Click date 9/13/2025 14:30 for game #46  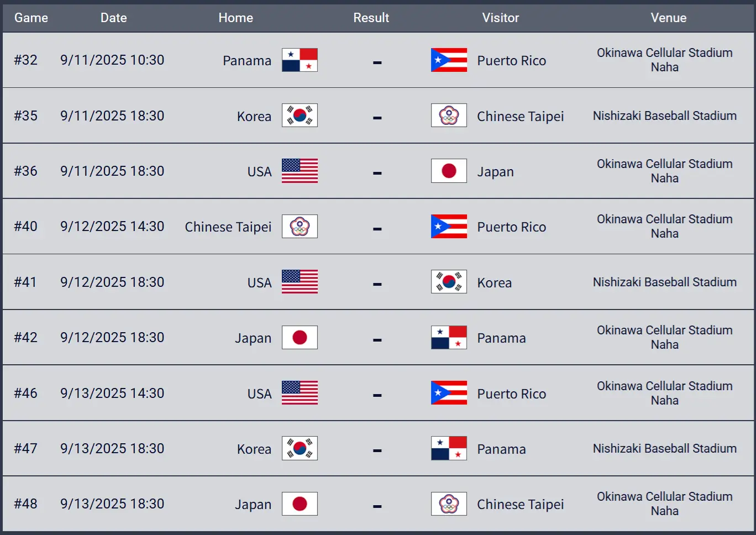112,393
